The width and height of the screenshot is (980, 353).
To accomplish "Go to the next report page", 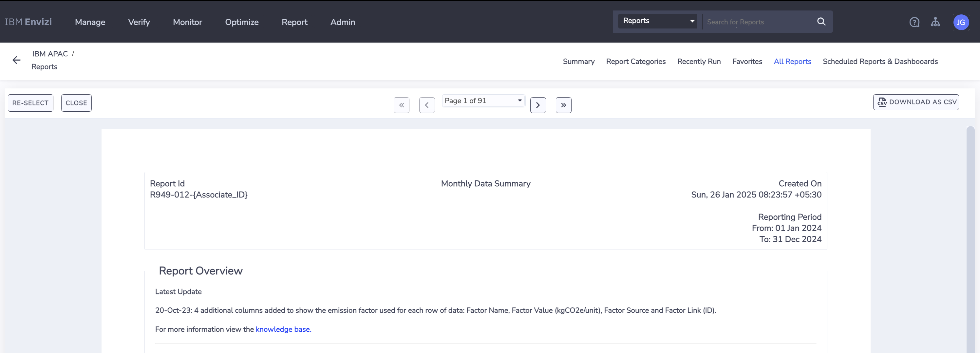I will [538, 105].
